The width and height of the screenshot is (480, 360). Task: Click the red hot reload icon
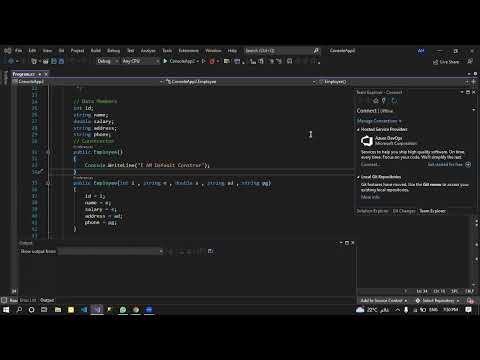(x=212, y=61)
